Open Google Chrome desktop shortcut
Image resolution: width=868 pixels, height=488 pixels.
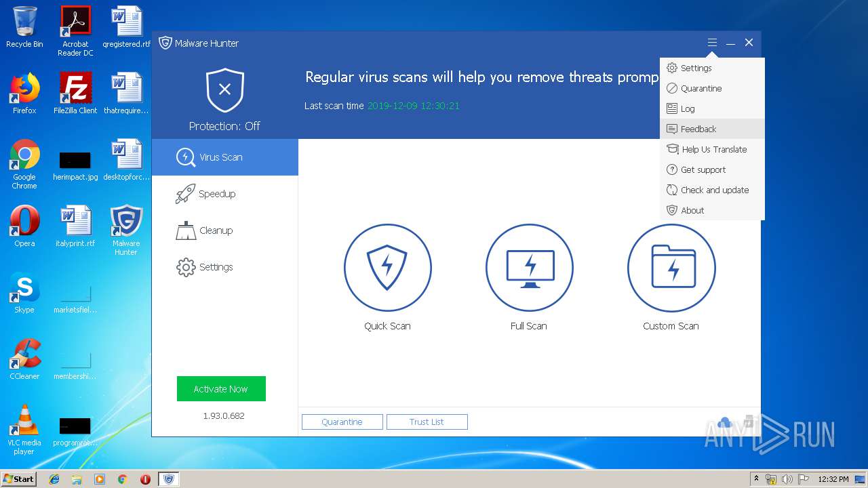tap(24, 164)
